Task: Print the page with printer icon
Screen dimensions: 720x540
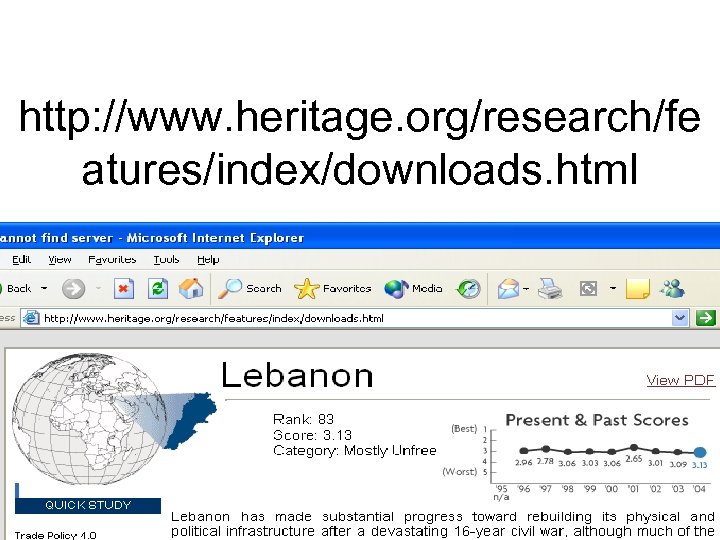Action: pyautogui.click(x=550, y=289)
